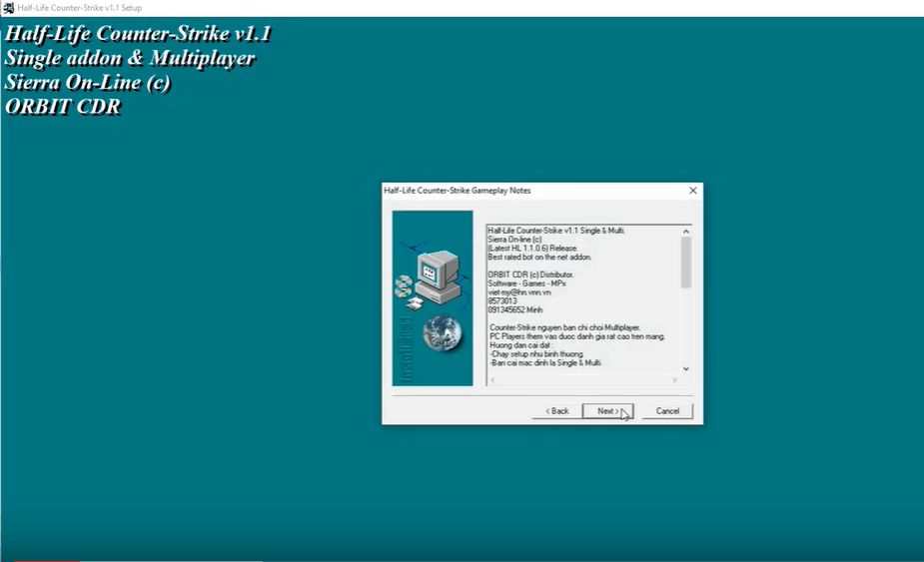924x562 pixels.
Task: Click the Back button
Action: [x=556, y=411]
